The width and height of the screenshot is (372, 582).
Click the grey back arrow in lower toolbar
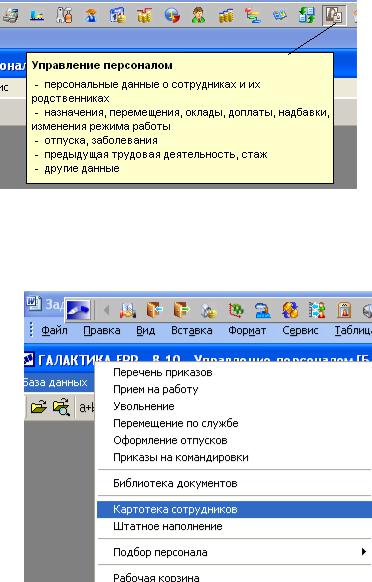point(107,310)
